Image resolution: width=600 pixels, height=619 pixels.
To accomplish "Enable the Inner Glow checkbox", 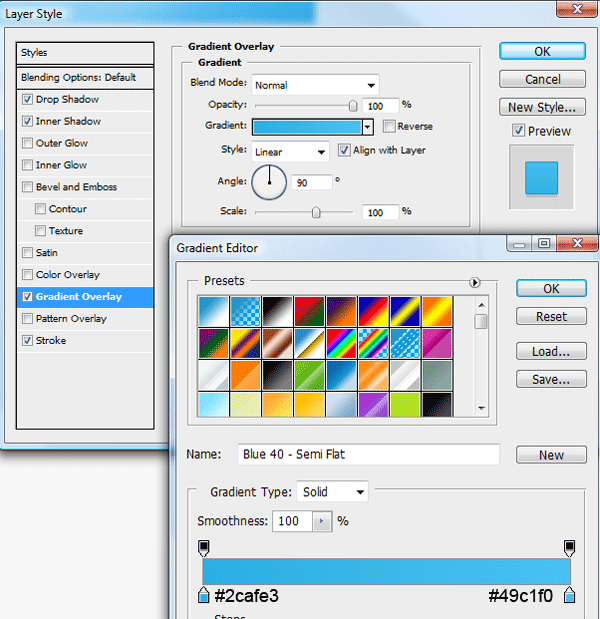I will 27,165.
